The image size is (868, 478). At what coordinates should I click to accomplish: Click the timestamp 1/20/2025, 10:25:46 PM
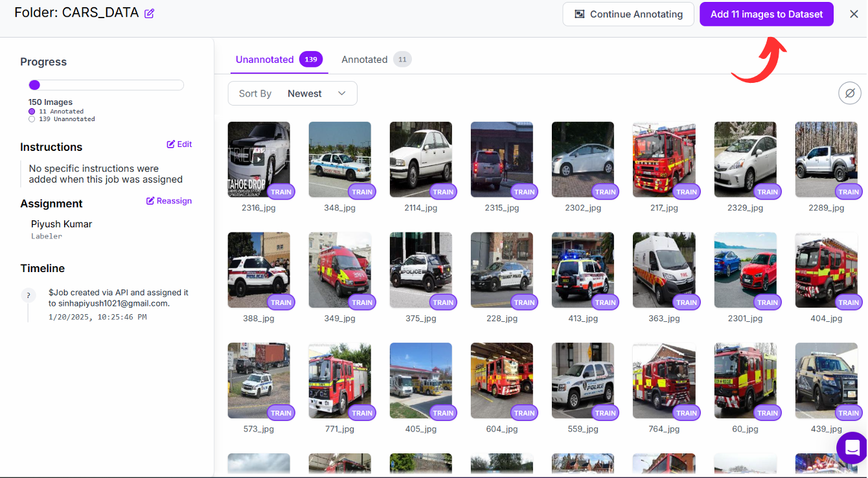pos(98,317)
